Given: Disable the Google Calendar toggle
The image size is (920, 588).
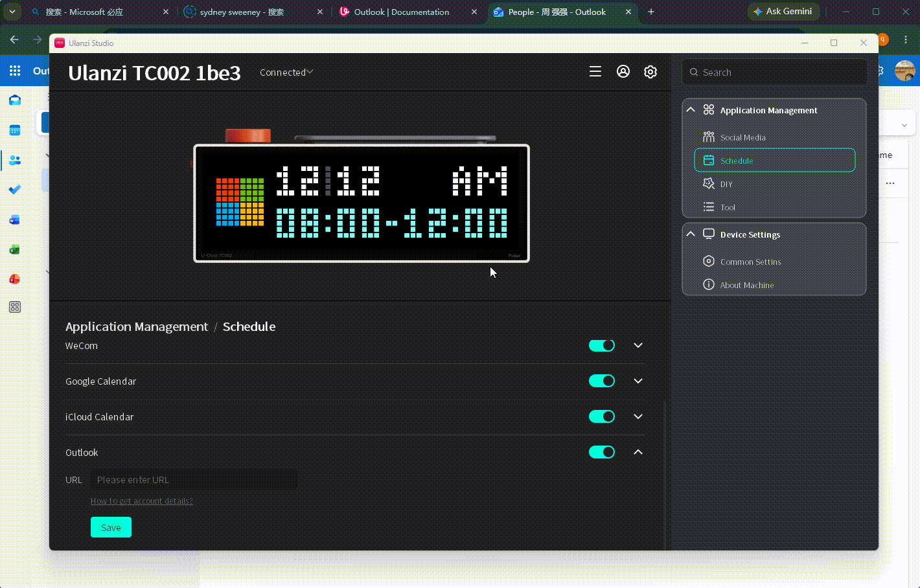Looking at the screenshot, I should point(602,381).
